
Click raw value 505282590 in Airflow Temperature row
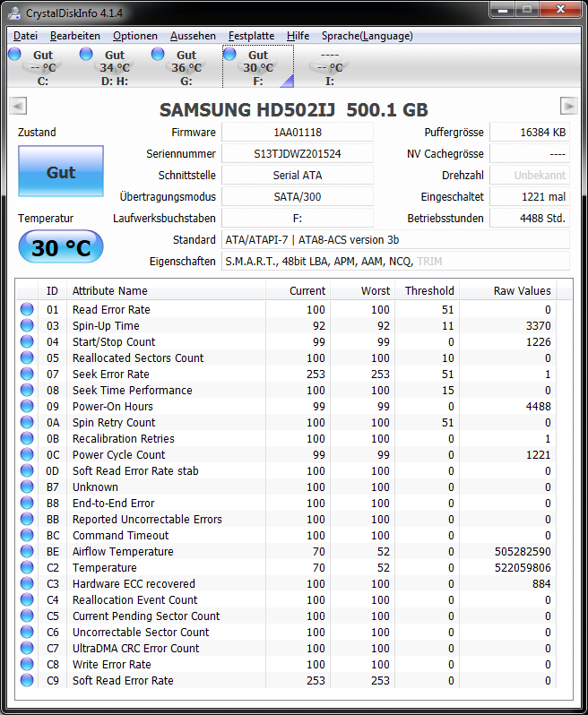(x=523, y=552)
